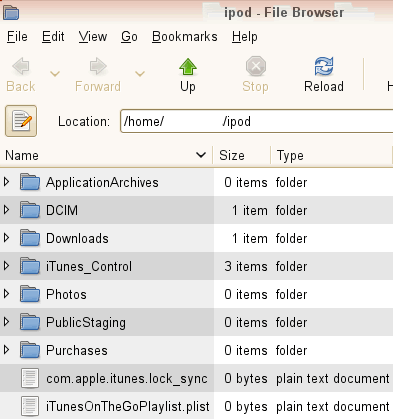393x419 pixels.
Task: Select the PublicStaging folder icon
Action: click(x=30, y=322)
